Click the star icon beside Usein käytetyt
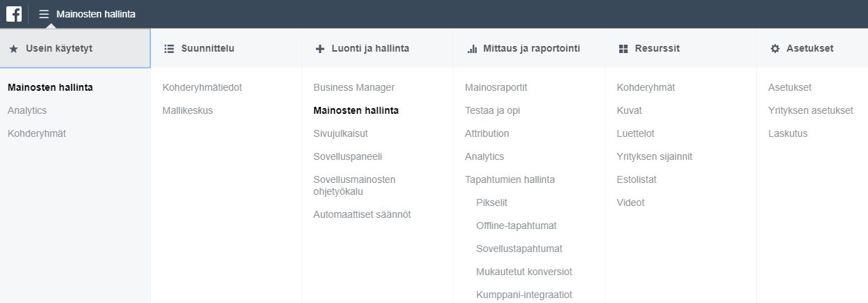868x303 pixels. tap(13, 49)
